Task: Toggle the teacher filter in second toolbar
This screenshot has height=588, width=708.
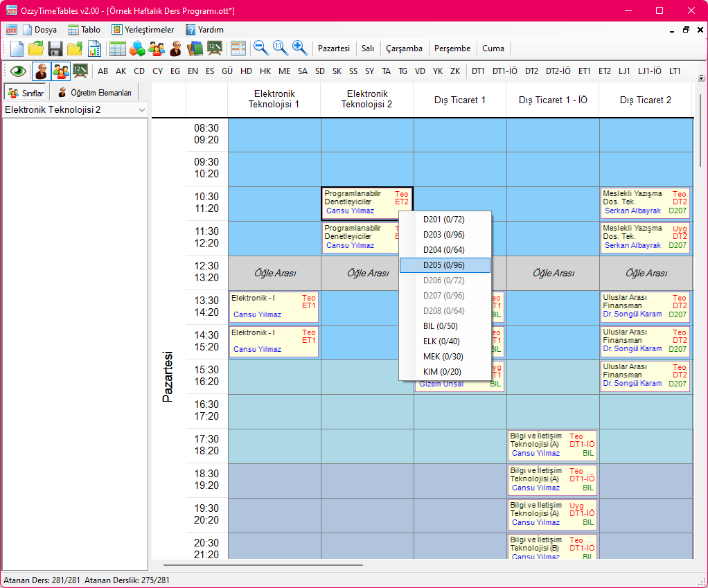Action: coord(42,71)
